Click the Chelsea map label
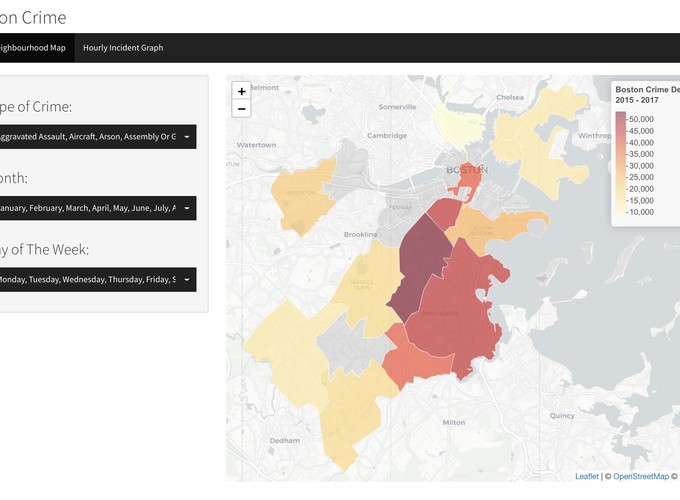The image size is (680, 500). pos(510,97)
